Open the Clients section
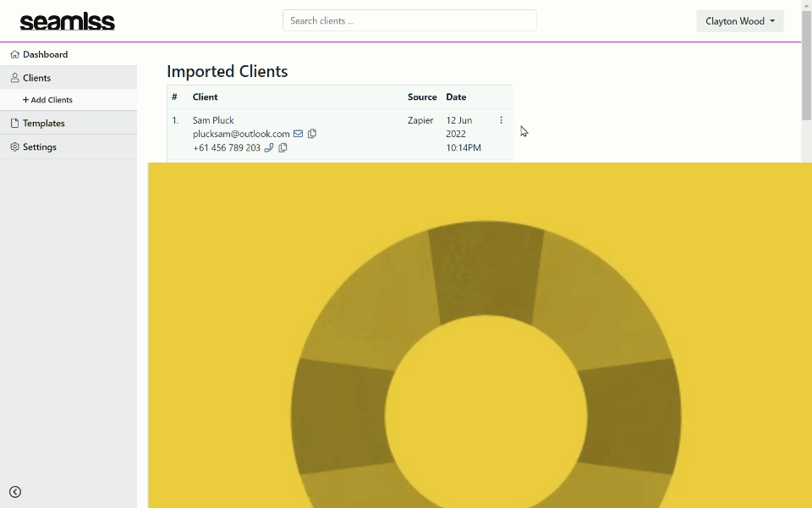The image size is (812, 508). 69,78
